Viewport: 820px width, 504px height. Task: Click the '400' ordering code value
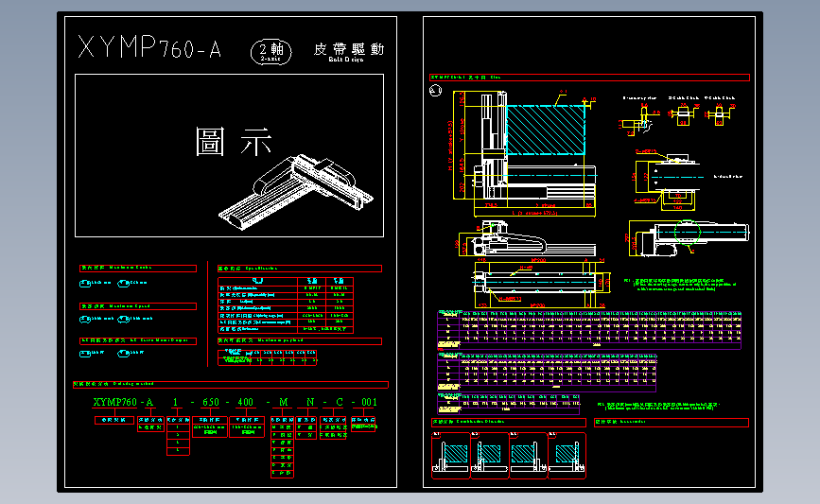pyautogui.click(x=245, y=402)
